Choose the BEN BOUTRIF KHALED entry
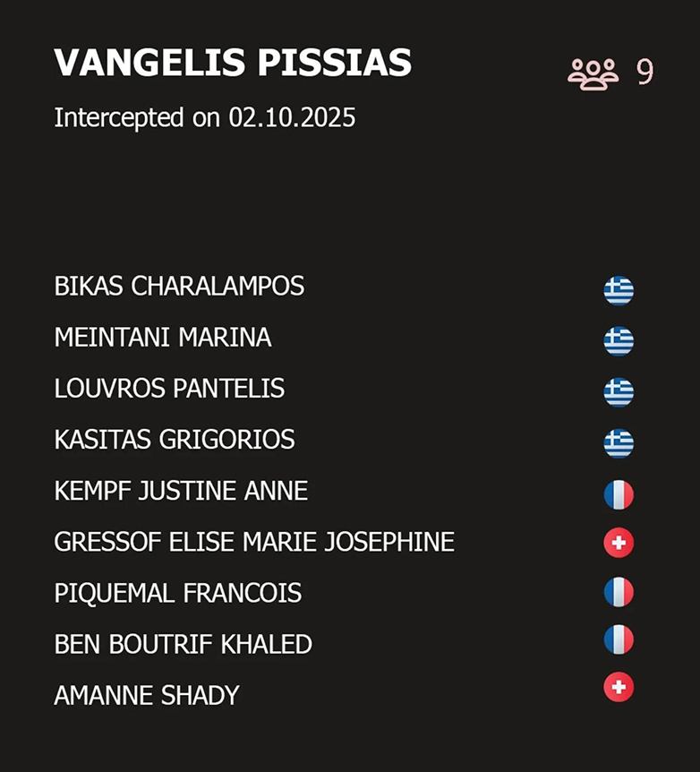Viewport: 700px width, 772px height. pyautogui.click(x=183, y=644)
